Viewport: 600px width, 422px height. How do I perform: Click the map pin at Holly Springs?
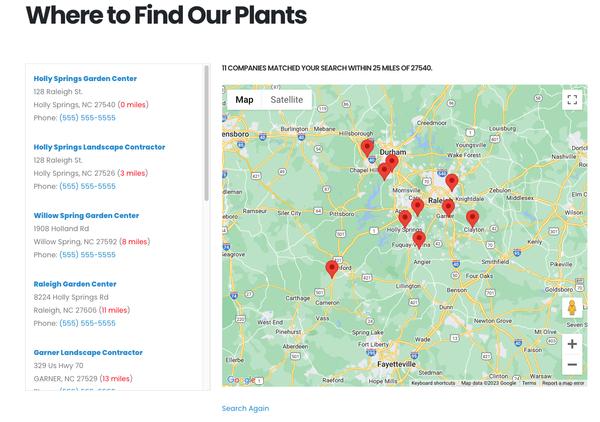click(404, 219)
